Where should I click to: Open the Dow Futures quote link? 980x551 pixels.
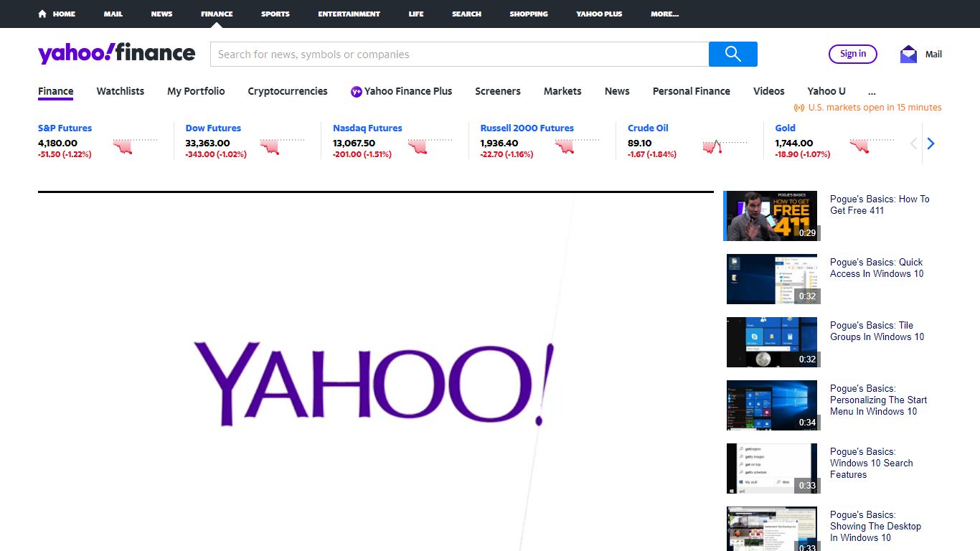(213, 128)
